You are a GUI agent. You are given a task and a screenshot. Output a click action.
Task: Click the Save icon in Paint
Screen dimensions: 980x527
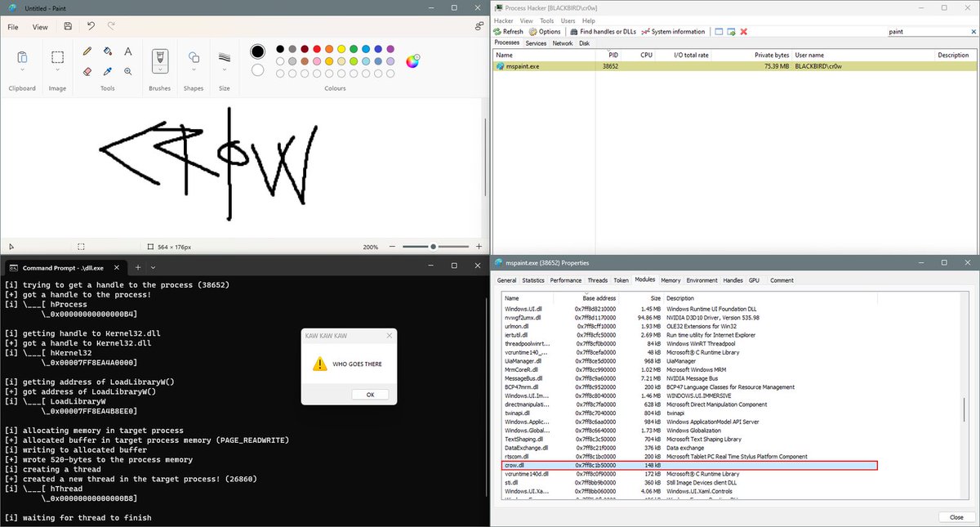point(68,27)
